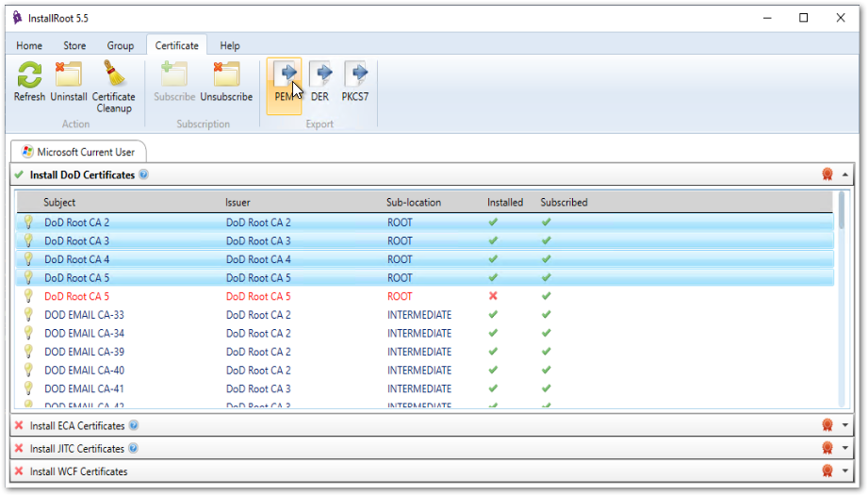Viewport: 868px width, 496px height.
Task: Click the Uninstall certificate icon
Action: [69, 74]
